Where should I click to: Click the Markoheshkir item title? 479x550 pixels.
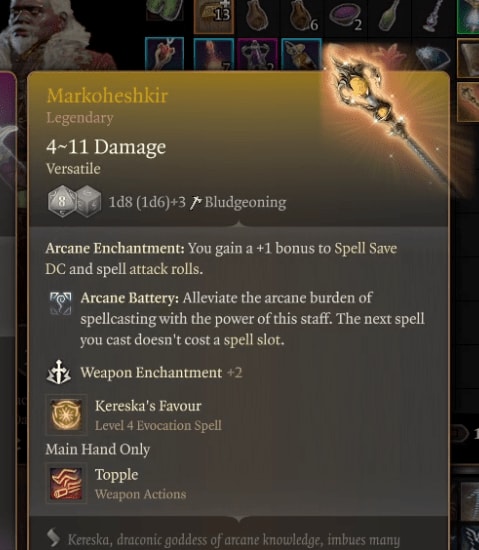[x=107, y=95]
